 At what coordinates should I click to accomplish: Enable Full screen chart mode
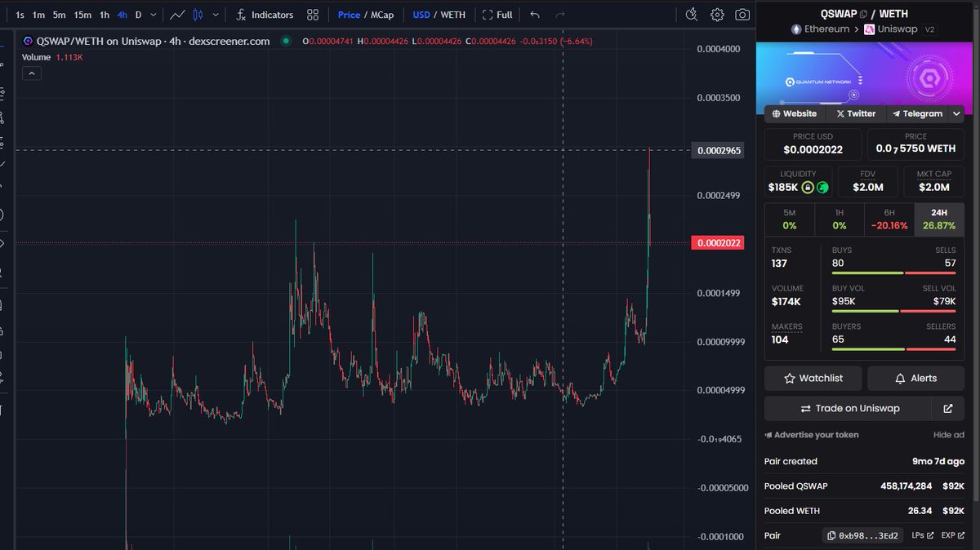click(x=496, y=14)
